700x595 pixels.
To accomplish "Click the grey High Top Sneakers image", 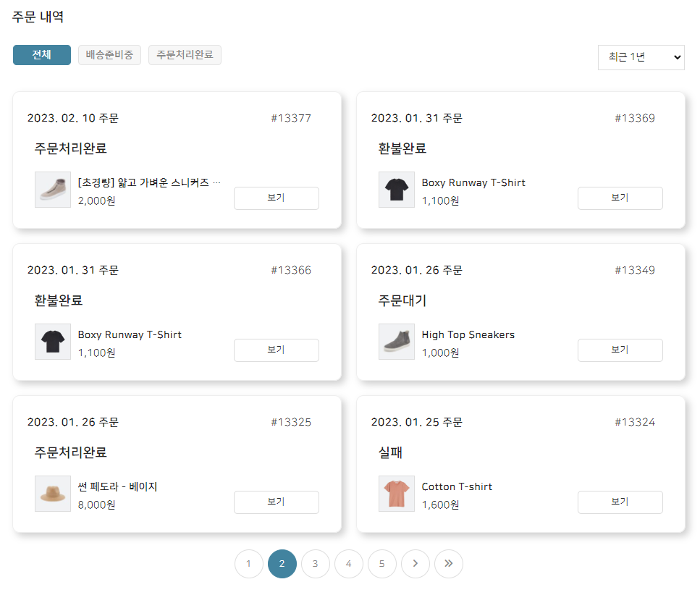I will click(397, 342).
